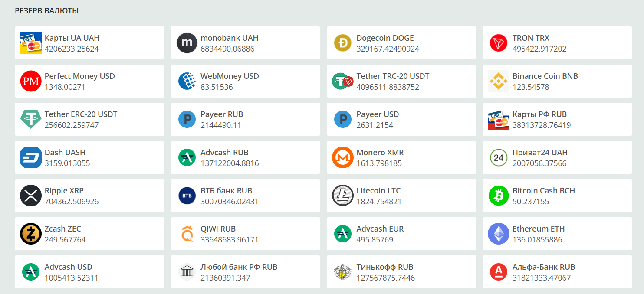Click the 'Ethereum ETH' label
The width and height of the screenshot is (644, 294).
click(x=539, y=229)
